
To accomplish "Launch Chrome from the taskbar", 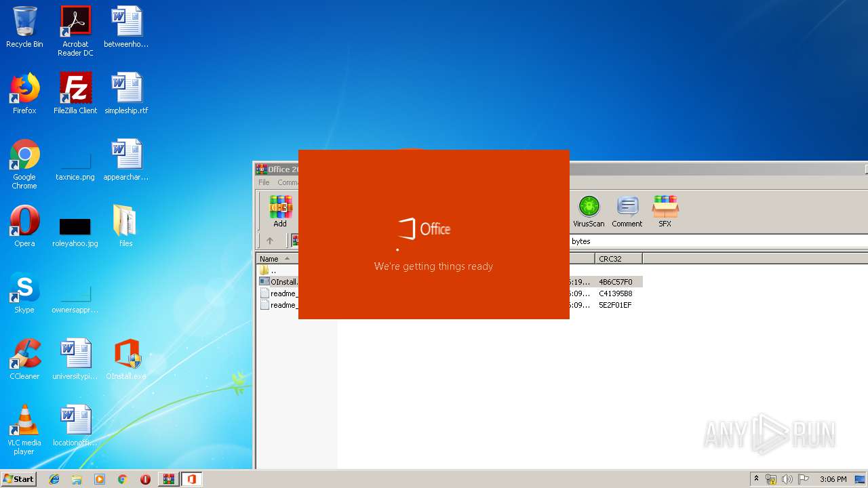I will tap(123, 479).
